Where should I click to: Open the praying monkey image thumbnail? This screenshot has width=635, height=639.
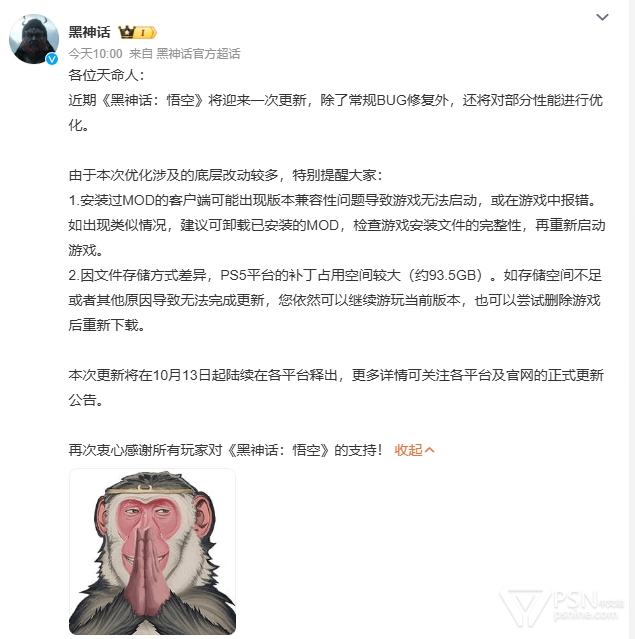pos(152,551)
